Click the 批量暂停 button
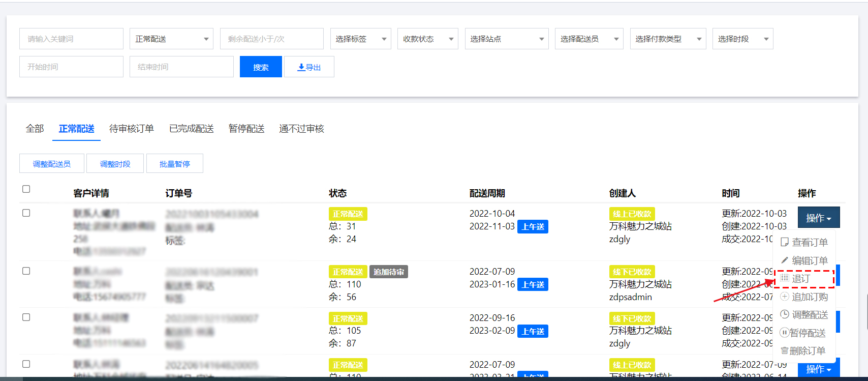868x381 pixels. point(174,164)
